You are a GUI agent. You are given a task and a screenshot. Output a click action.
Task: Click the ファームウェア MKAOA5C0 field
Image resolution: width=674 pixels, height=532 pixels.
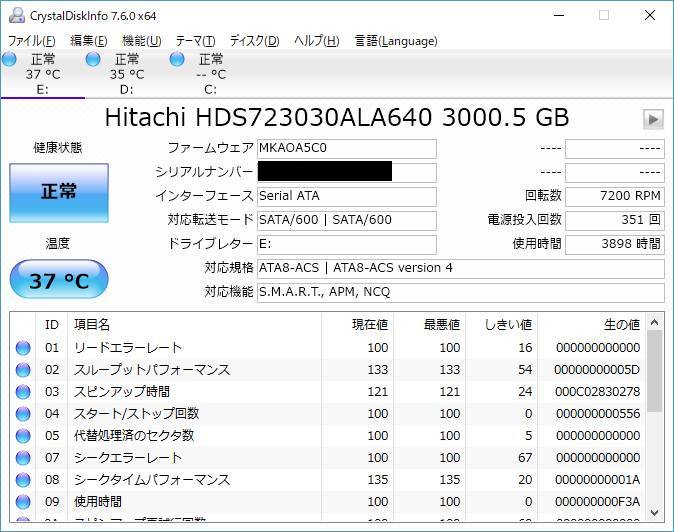346,148
